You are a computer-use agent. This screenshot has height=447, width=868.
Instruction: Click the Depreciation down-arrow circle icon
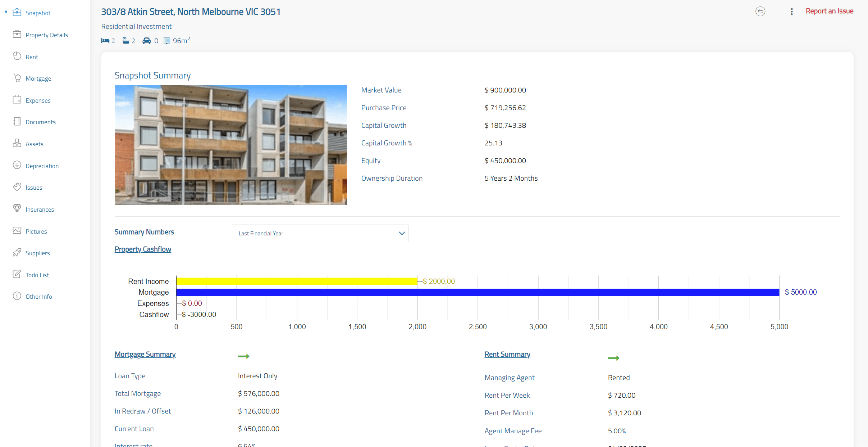pyautogui.click(x=17, y=165)
